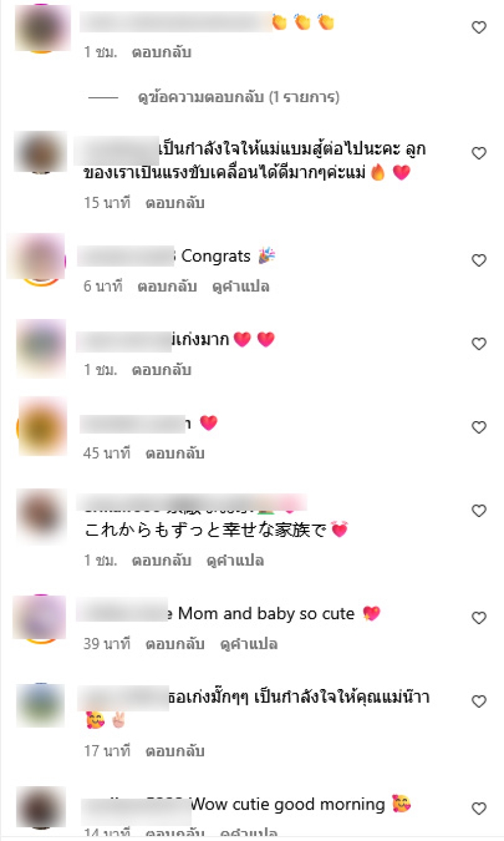Screen dimensions: 504x841
Task: Expand ดูข้อความตอบกลับ (1 รายการ) replies
Action: 239,98
